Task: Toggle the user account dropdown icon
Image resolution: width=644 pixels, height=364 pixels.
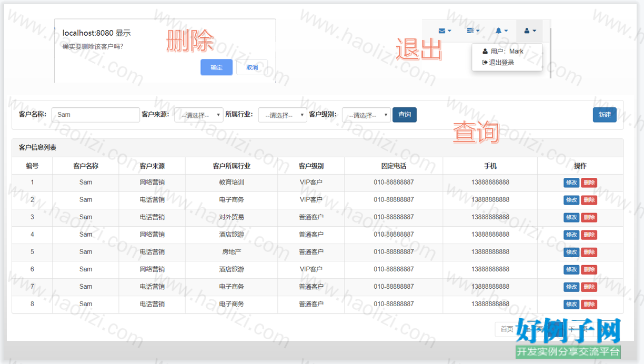Action: 530,31
